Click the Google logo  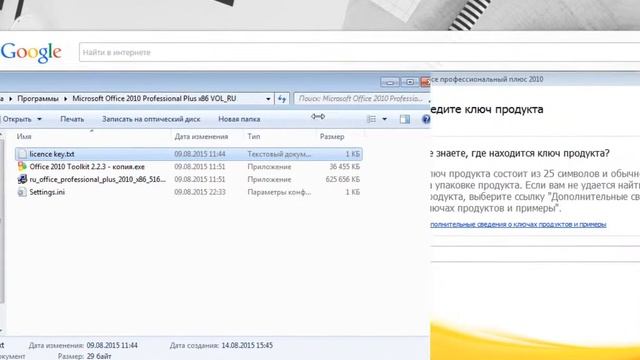tap(31, 52)
